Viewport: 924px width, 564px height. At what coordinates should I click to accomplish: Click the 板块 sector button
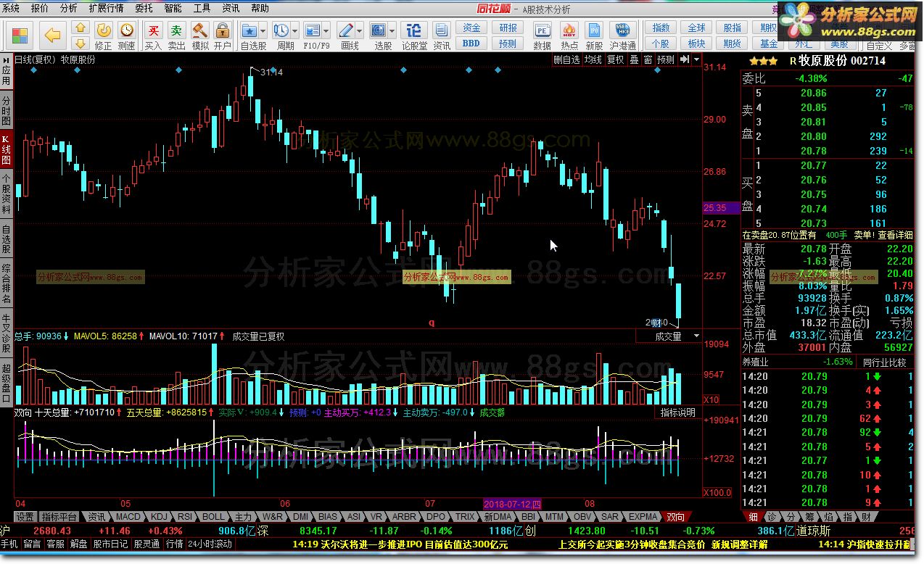[696, 43]
